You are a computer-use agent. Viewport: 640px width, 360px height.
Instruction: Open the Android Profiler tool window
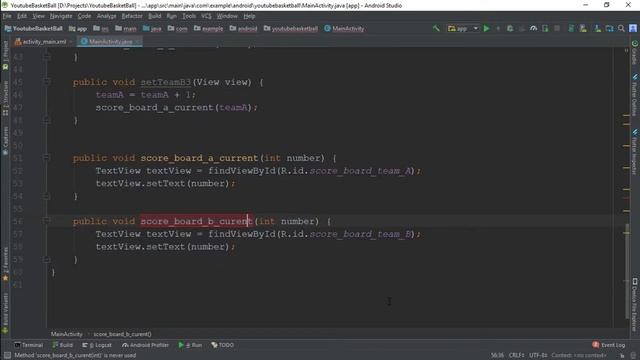pos(145,345)
